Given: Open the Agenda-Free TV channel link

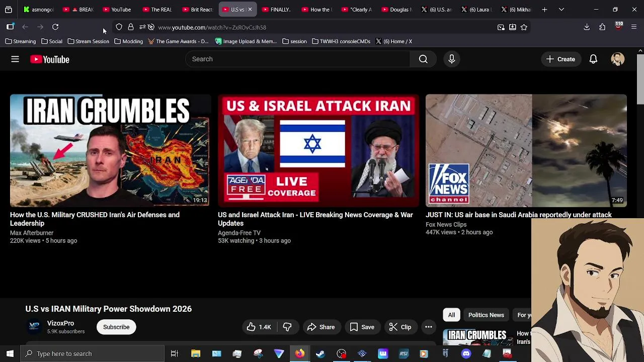Looking at the screenshot, I should click(x=239, y=233).
